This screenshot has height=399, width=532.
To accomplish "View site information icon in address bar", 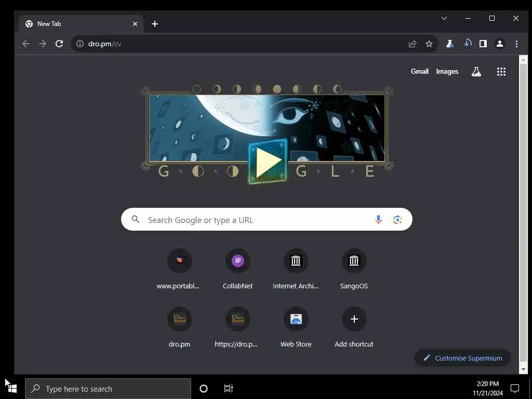I will pyautogui.click(x=79, y=44).
